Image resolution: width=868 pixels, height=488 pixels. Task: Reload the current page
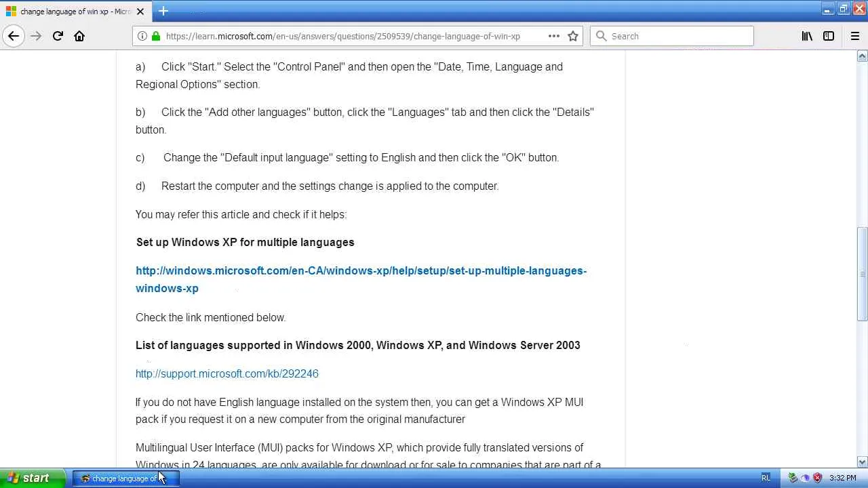(58, 36)
